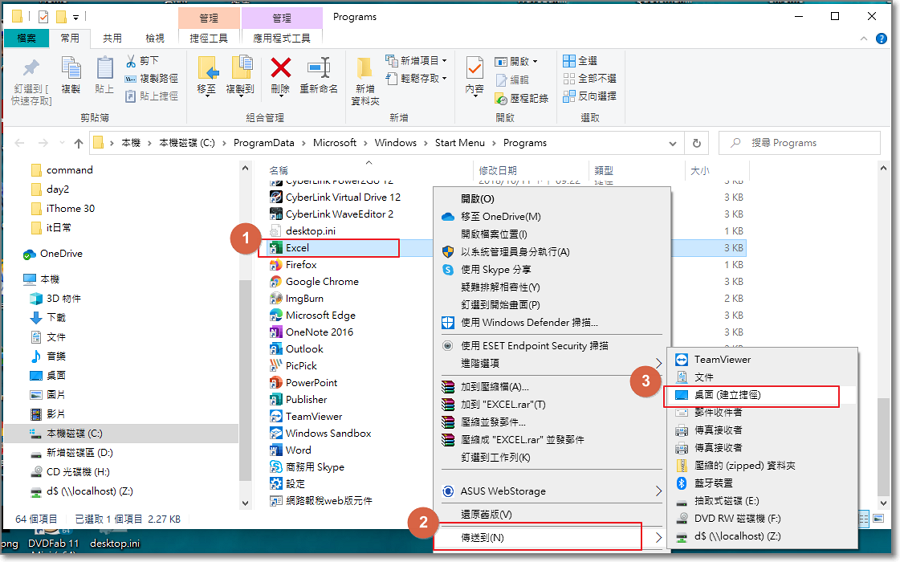
Task: Click the Rename (重新命名) icon
Action: click(x=319, y=68)
